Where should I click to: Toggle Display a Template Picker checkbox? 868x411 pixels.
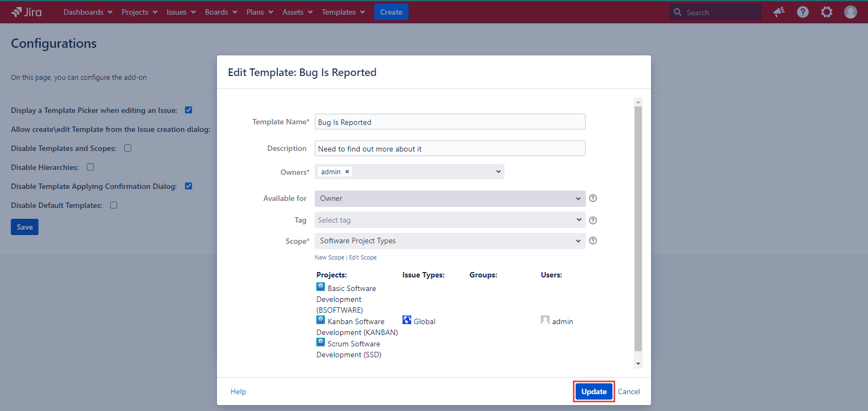189,110
